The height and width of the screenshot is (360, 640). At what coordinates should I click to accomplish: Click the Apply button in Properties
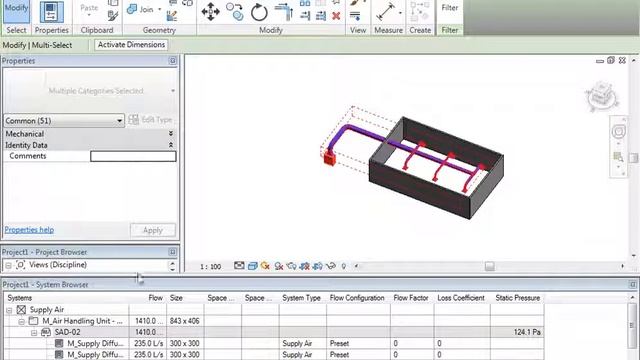(x=153, y=230)
